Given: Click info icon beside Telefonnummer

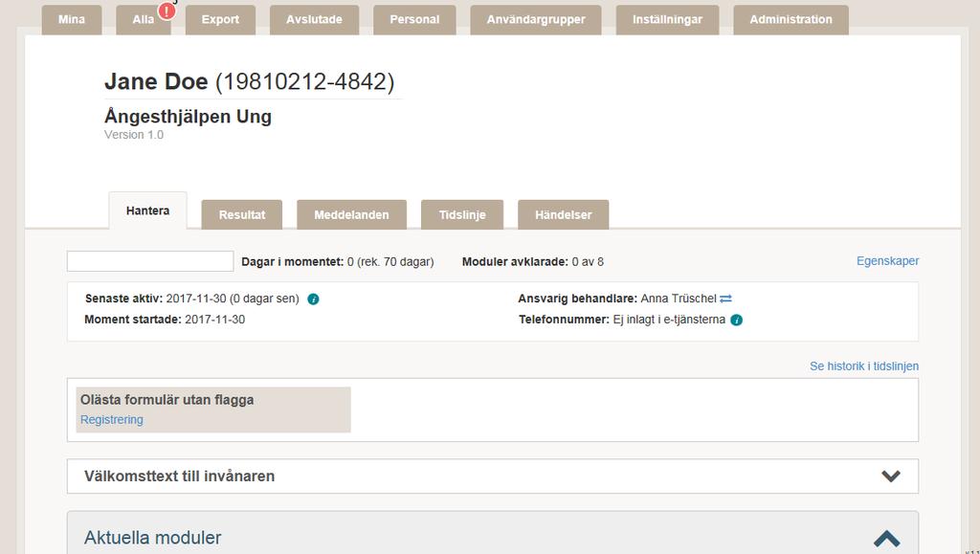Looking at the screenshot, I should coord(736,320).
